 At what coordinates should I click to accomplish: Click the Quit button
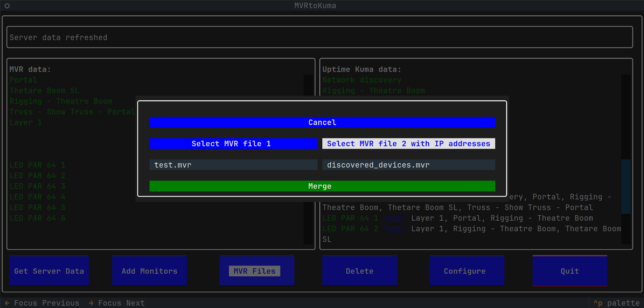coord(570,271)
